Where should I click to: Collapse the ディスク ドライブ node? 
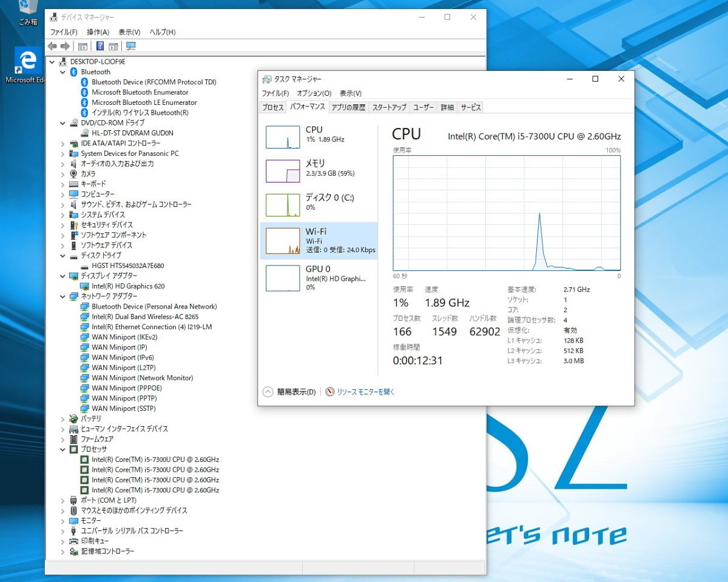click(62, 255)
